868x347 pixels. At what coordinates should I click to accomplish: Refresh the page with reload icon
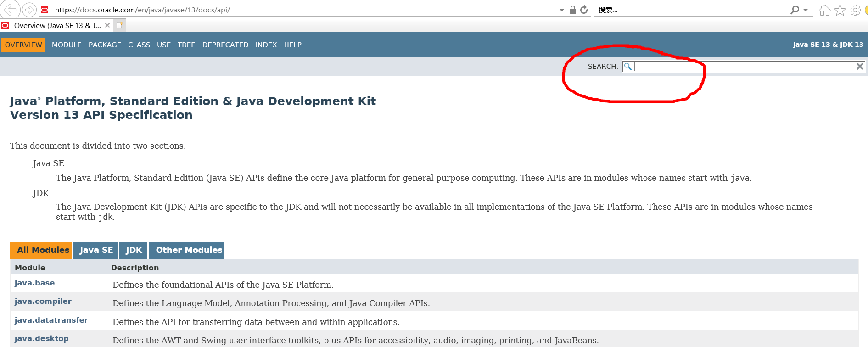click(584, 10)
